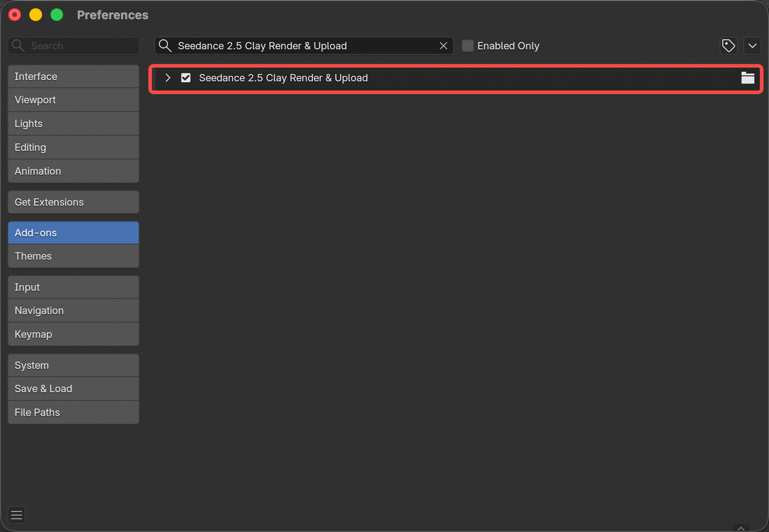
Task: Open the Input preferences section
Action: pyautogui.click(x=73, y=287)
